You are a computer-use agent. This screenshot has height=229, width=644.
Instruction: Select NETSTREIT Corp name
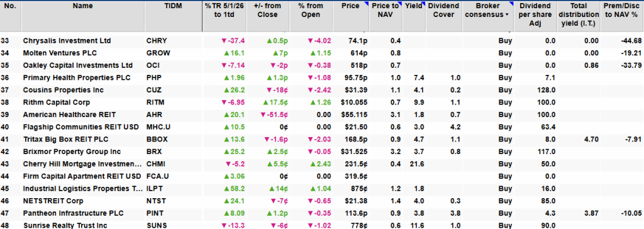click(53, 201)
